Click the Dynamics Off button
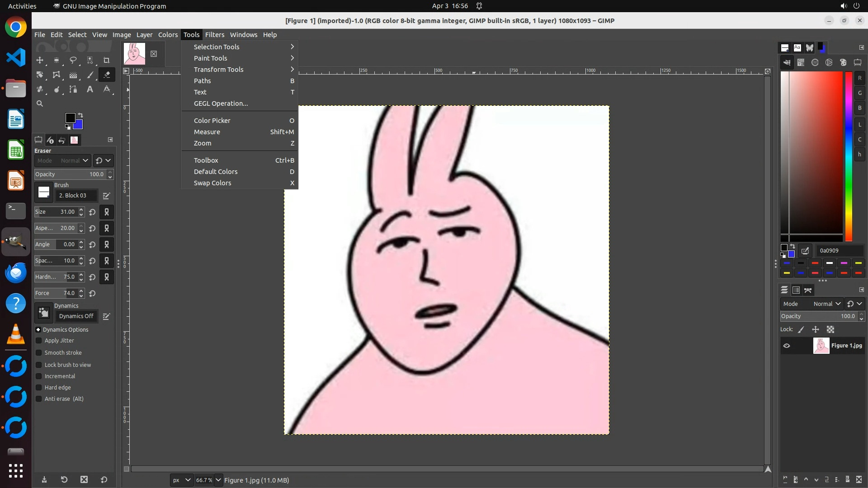The image size is (868, 488). (76, 316)
